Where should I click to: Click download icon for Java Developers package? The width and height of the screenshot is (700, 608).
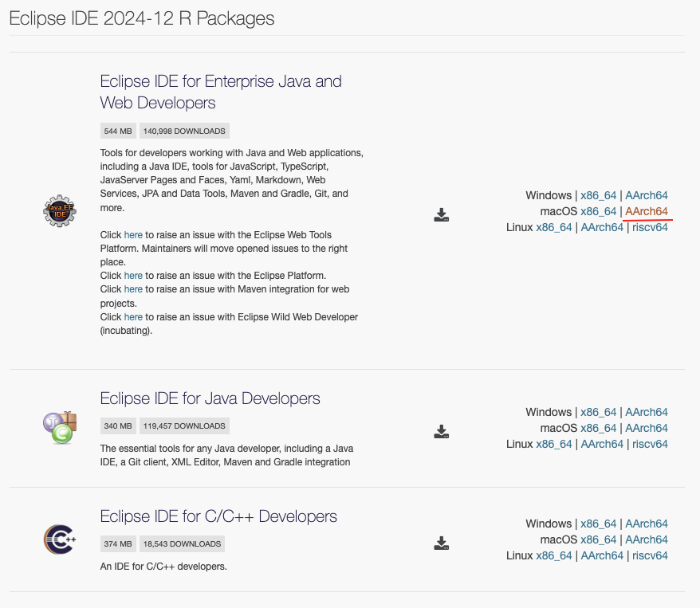click(441, 431)
